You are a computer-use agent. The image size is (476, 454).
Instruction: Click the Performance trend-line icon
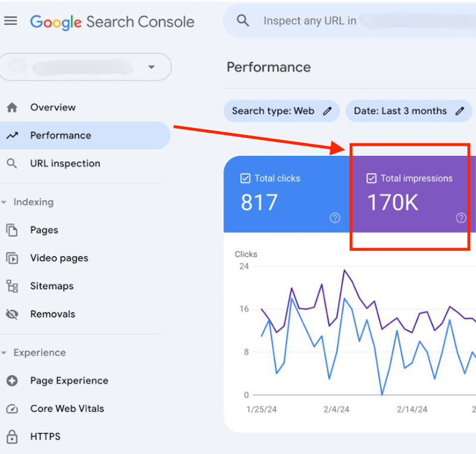click(x=13, y=136)
